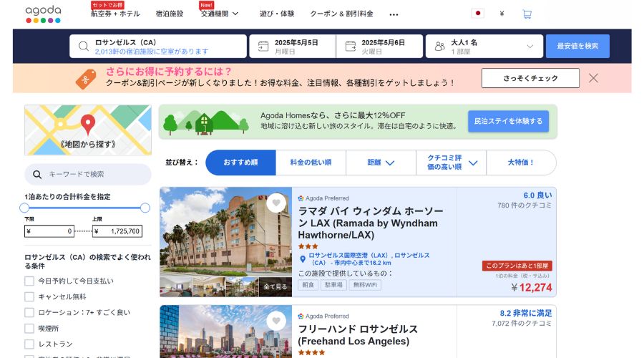This screenshot has height=358, width=644.
Task: Click 7,072 件のクチコミ review count
Action: (x=522, y=324)
